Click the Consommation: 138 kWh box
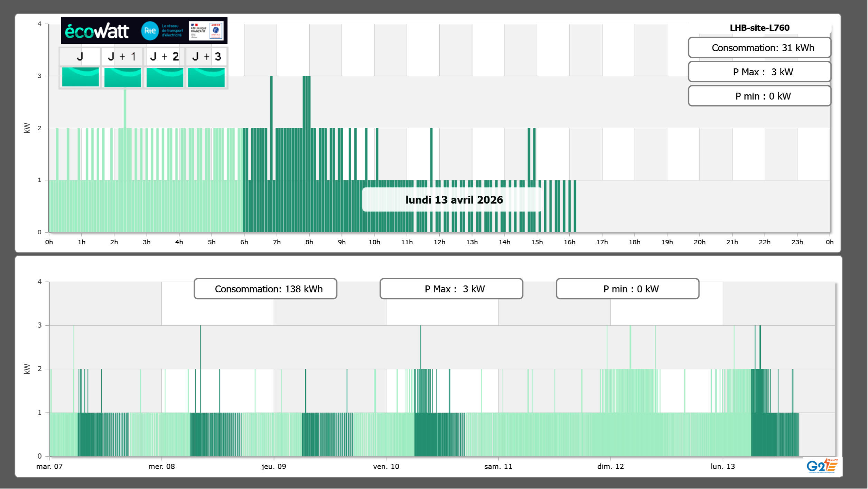 click(265, 289)
